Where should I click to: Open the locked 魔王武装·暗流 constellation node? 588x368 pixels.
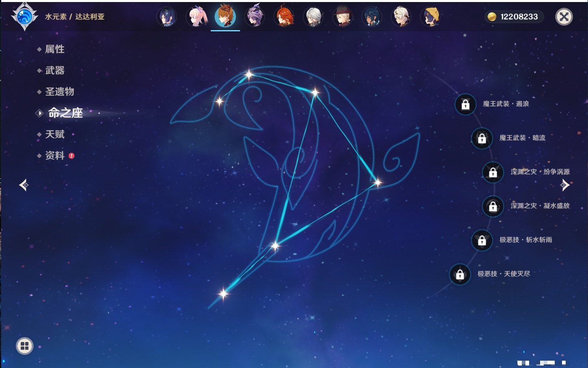click(482, 138)
